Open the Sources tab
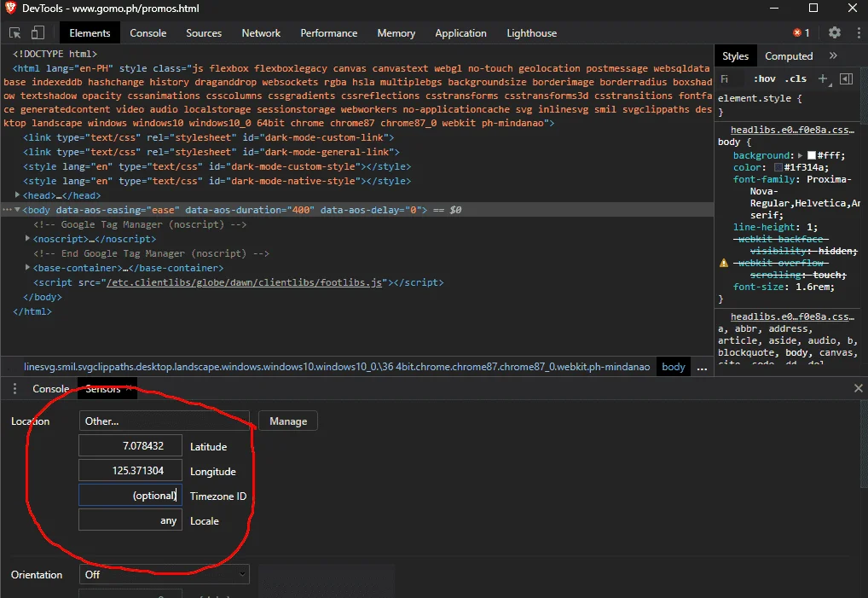Screen dimensions: 868x598 pos(204,33)
